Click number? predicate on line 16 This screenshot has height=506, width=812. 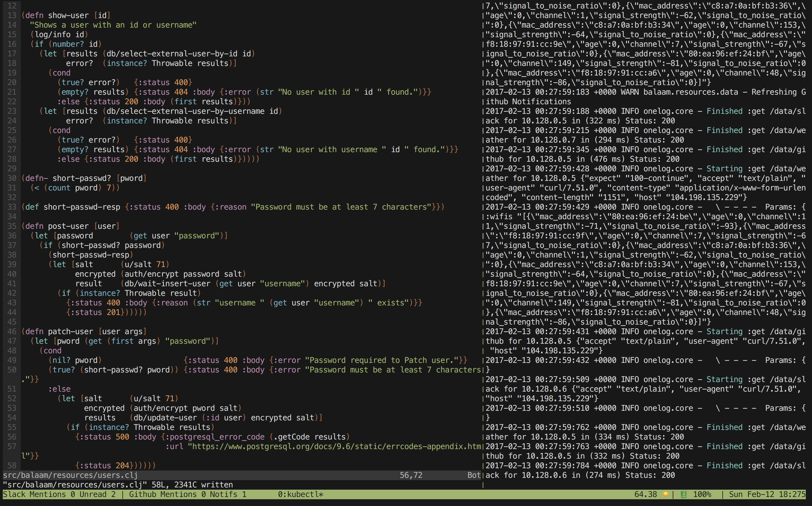point(68,44)
